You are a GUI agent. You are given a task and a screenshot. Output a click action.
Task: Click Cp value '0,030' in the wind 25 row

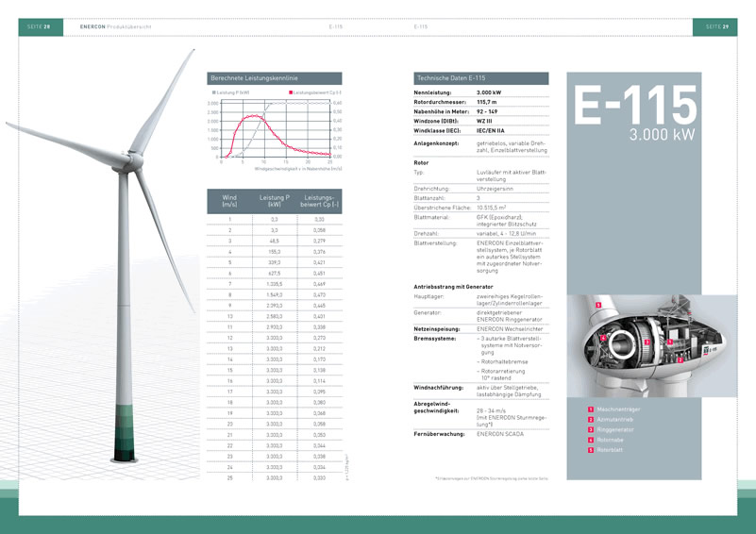(319, 478)
